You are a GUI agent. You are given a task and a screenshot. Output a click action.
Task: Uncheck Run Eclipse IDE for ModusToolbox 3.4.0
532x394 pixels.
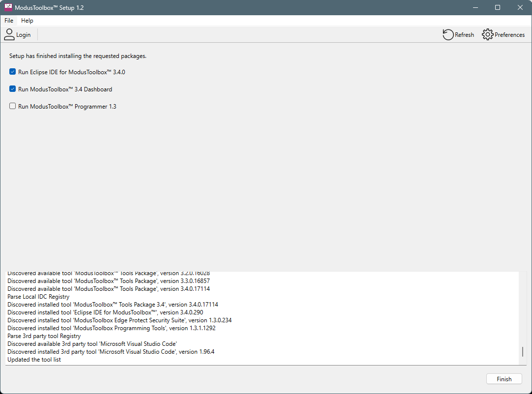[12, 71]
